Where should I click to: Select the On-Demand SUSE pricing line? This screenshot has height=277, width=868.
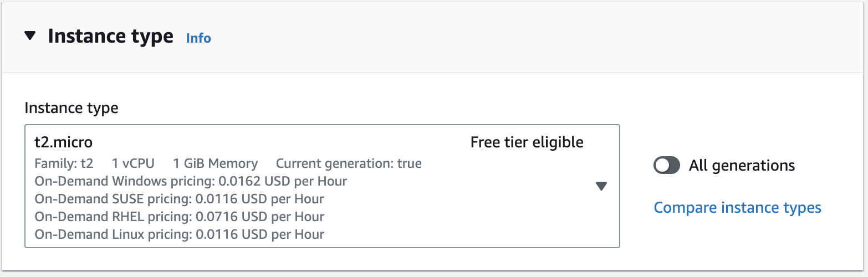point(179,199)
